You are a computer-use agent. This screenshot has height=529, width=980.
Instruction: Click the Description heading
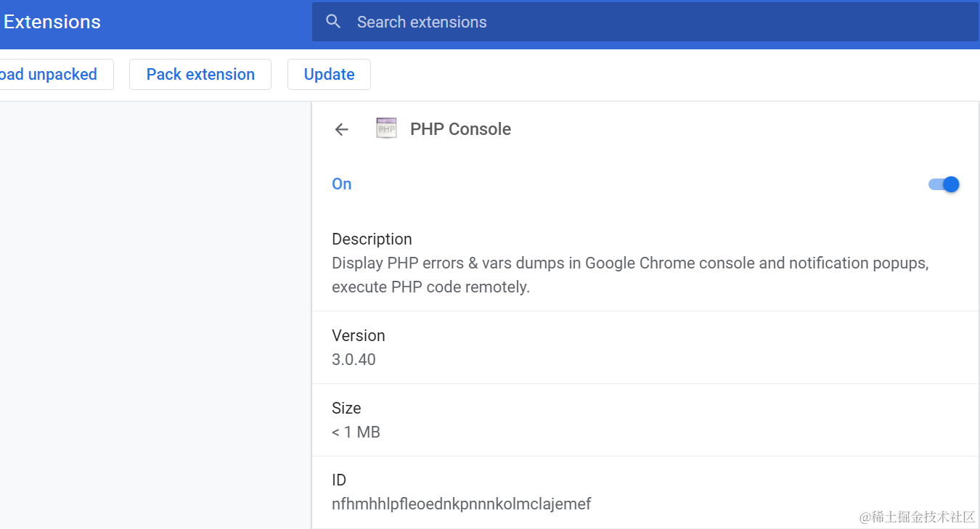372,239
